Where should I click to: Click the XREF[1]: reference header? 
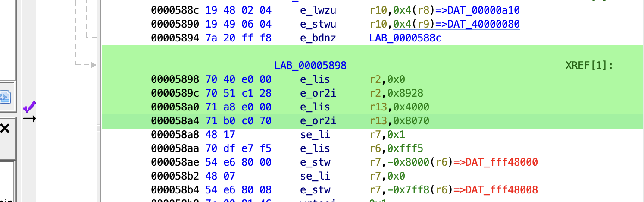589,66
